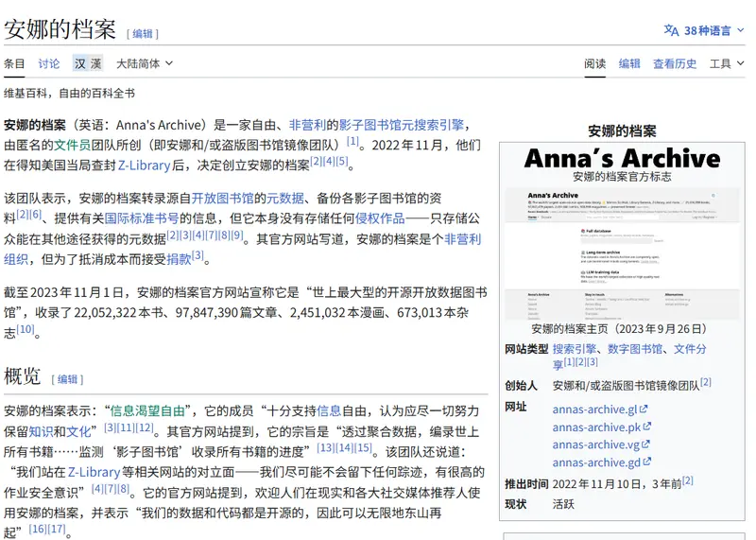
Task: Click the infobox value 活跃
Action: coord(563,504)
